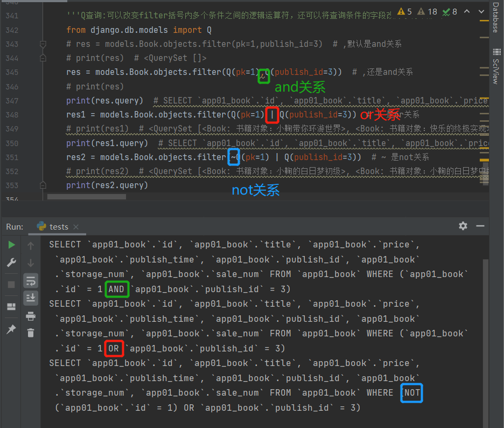Open run configuration wrench icon
This screenshot has width=504, height=428.
(x=11, y=263)
